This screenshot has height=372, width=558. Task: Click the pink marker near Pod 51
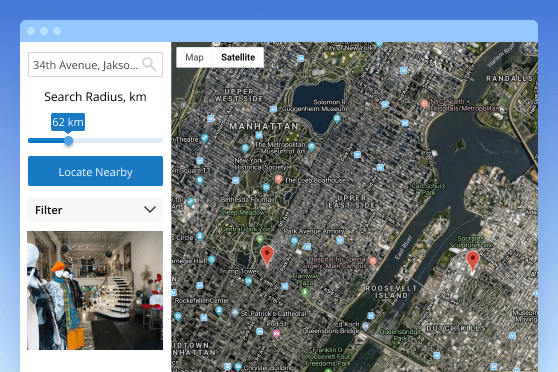(277, 334)
